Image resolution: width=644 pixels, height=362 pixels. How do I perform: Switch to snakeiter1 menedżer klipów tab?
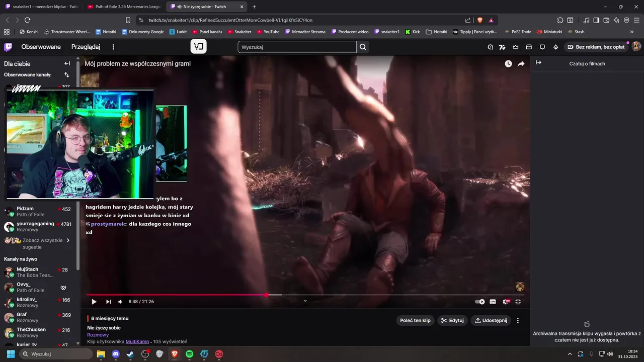pyautogui.click(x=41, y=7)
